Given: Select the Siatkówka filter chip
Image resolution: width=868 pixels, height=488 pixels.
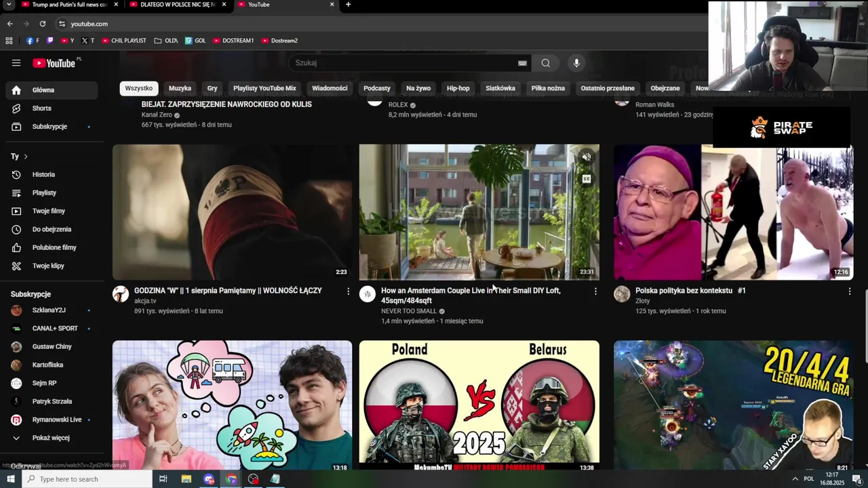Looking at the screenshot, I should tap(500, 88).
